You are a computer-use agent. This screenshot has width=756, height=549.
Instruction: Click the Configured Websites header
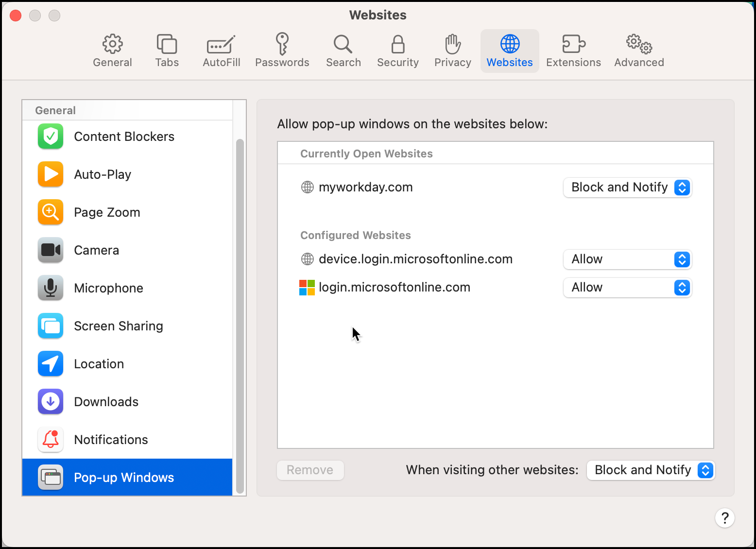356,236
